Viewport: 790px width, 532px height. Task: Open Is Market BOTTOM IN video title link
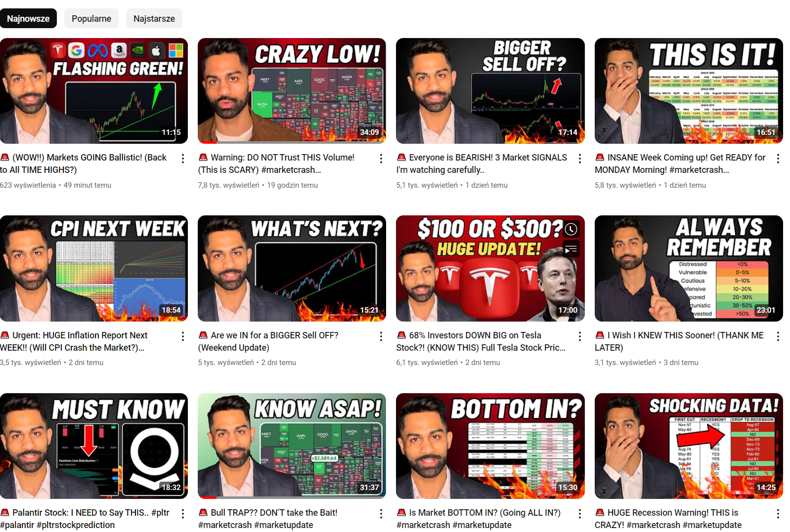[479, 519]
